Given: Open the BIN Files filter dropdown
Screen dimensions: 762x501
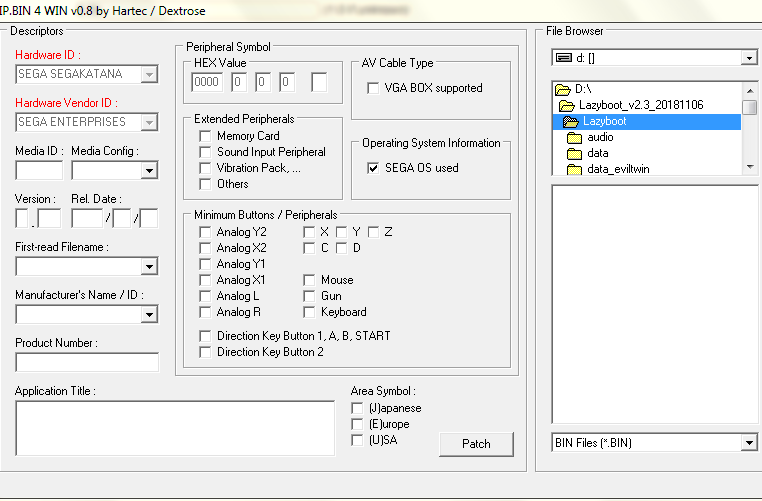Looking at the screenshot, I should tap(749, 443).
